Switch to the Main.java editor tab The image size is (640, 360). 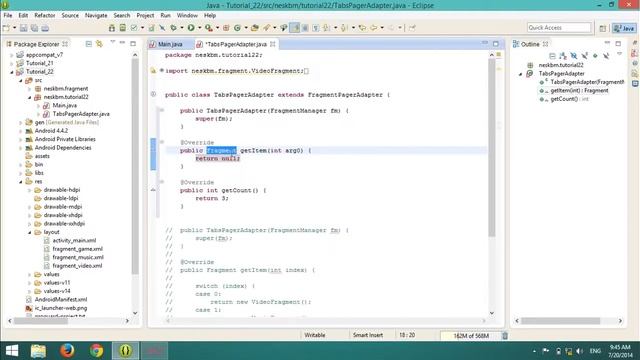tap(170, 44)
